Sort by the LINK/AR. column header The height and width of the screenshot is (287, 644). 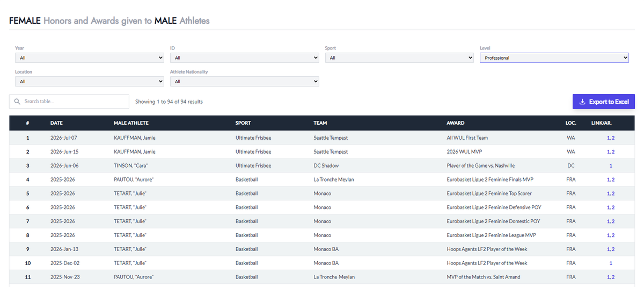coord(602,123)
